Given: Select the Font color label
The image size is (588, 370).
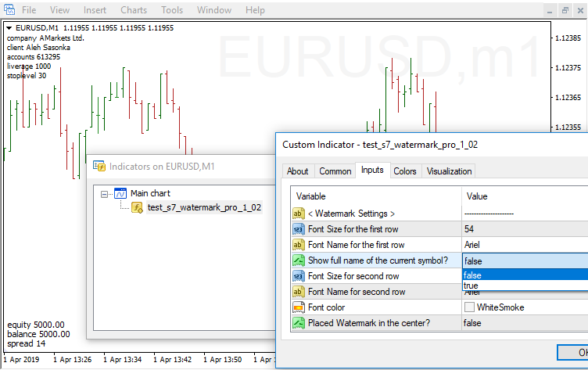Looking at the screenshot, I should tap(326, 307).
